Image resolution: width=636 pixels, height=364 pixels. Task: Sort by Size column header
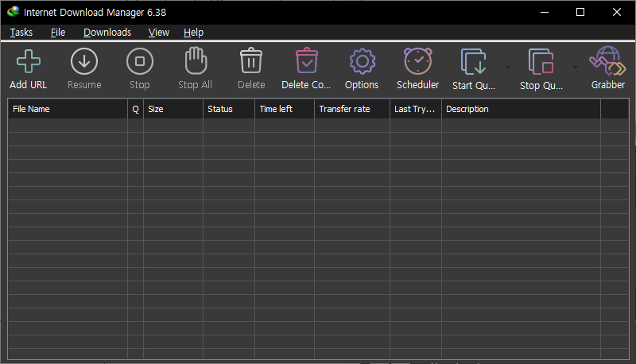tap(173, 109)
